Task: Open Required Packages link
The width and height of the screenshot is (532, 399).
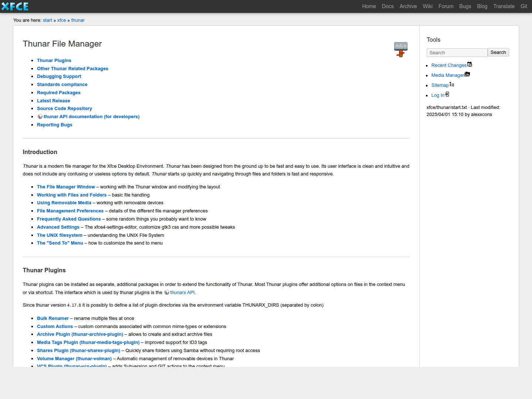Action: pos(59,93)
